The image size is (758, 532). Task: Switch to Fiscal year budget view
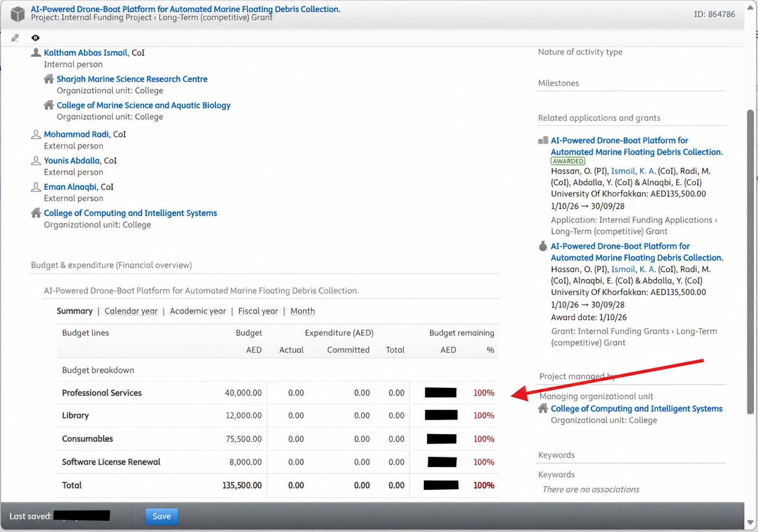[258, 311]
